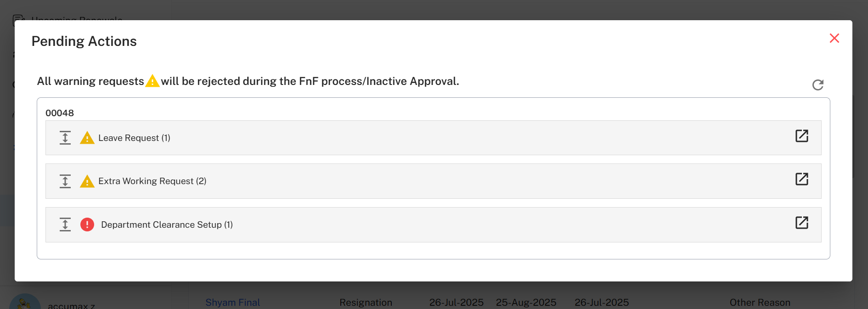Expand the Extra Working Request section
Viewport: 868px width, 309px height.
[x=65, y=181]
